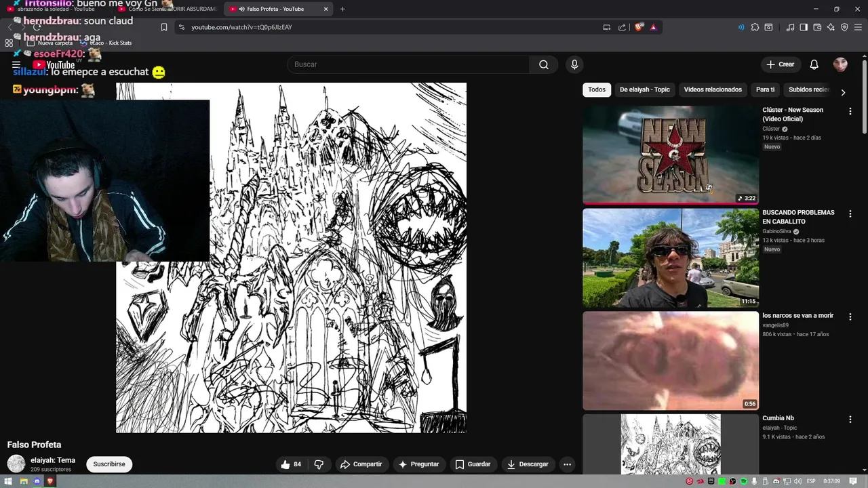Image resolution: width=868 pixels, height=488 pixels.
Task: Like the Falso Profeta video
Action: pyautogui.click(x=292, y=464)
